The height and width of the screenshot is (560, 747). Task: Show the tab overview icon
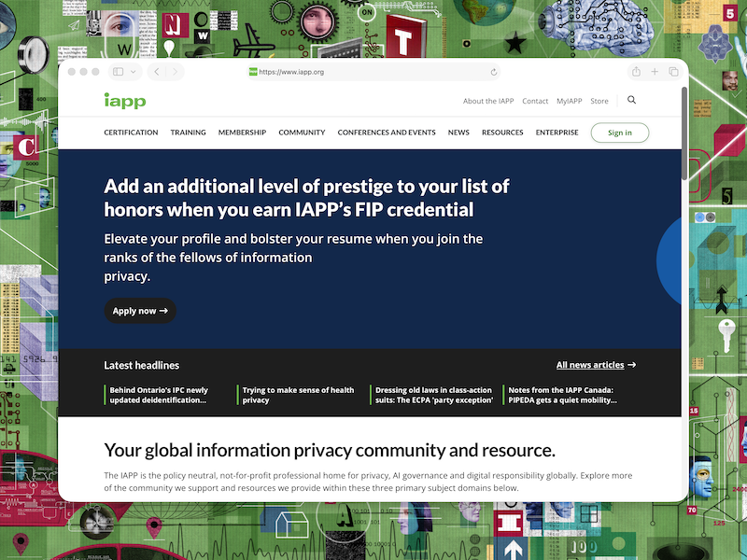(673, 72)
